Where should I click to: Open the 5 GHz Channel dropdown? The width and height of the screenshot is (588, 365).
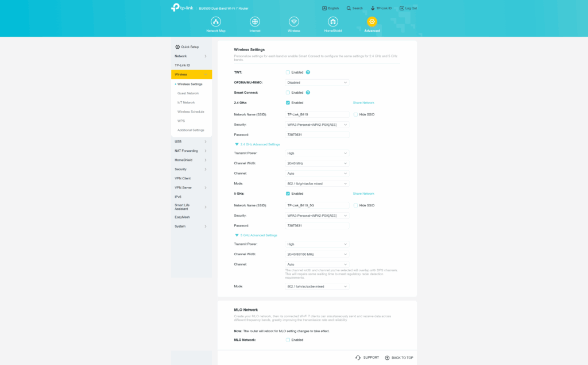tap(317, 264)
